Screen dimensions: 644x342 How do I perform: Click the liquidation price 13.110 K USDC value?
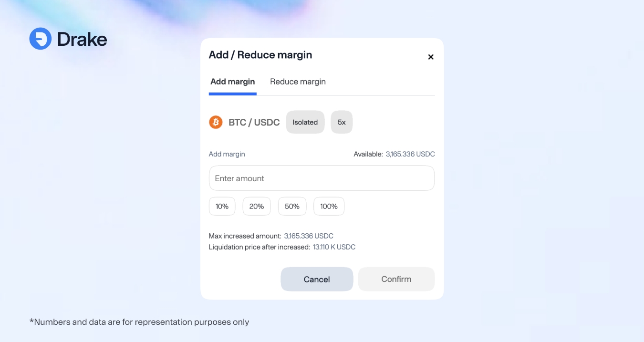click(334, 247)
